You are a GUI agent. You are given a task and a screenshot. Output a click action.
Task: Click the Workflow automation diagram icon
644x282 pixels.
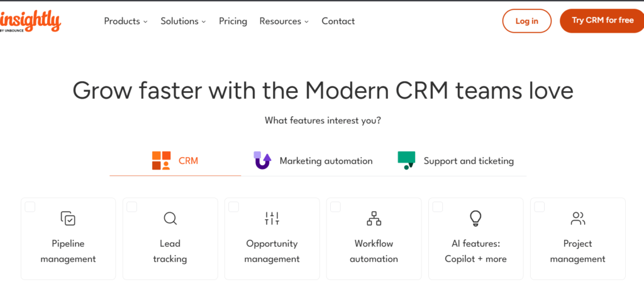(374, 219)
